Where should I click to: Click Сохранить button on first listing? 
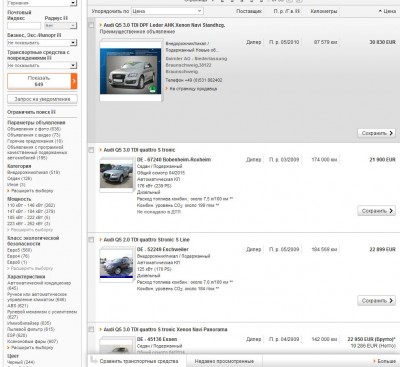[377, 133]
